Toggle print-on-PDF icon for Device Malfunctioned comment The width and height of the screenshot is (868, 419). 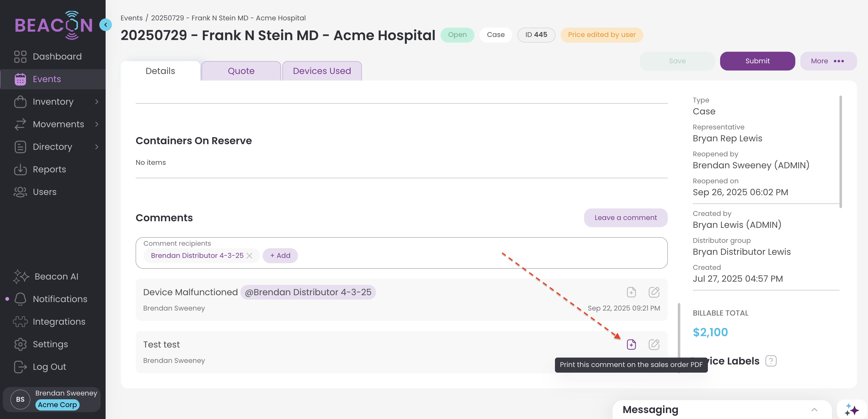click(631, 292)
